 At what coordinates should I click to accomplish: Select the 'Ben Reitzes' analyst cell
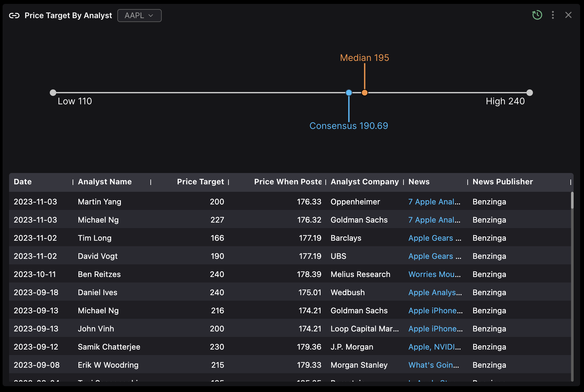click(x=99, y=274)
